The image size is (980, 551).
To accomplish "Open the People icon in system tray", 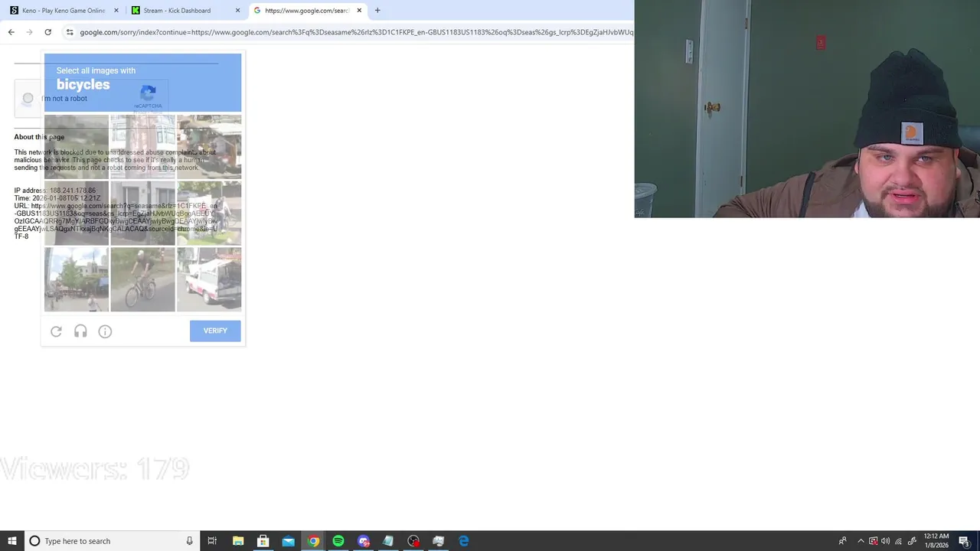I will click(x=842, y=541).
